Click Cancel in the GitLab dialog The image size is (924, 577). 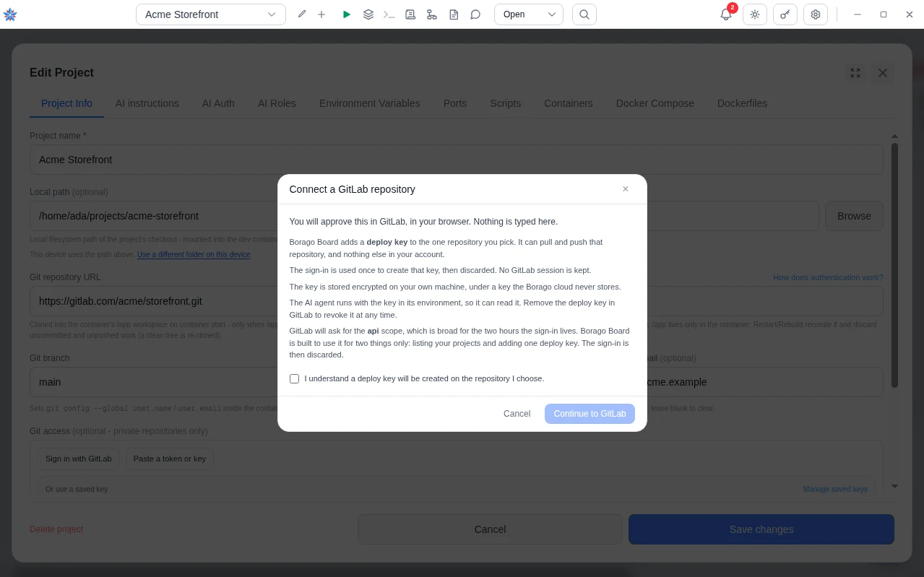pos(517,414)
